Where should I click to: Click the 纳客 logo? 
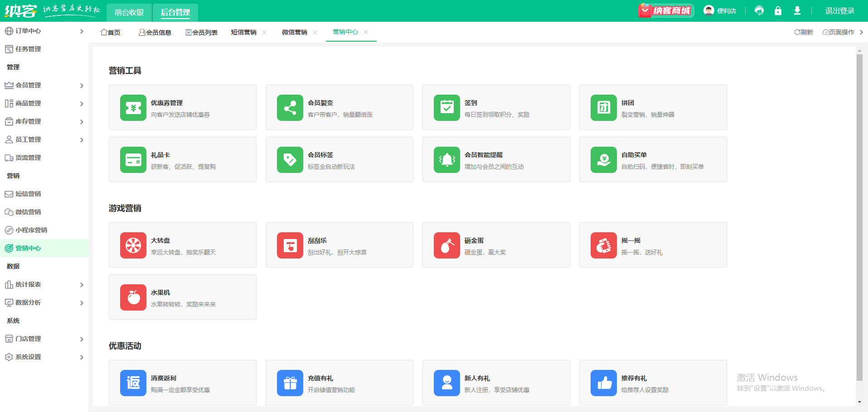[x=20, y=10]
